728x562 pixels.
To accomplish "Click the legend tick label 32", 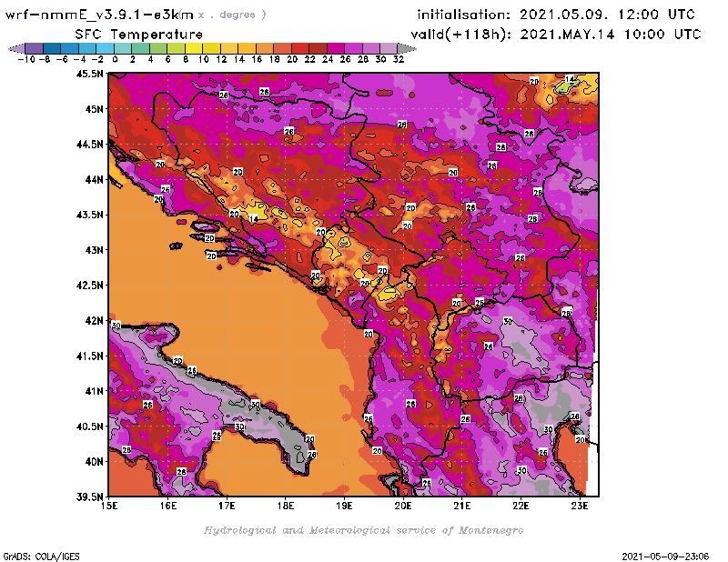I will [x=399, y=59].
